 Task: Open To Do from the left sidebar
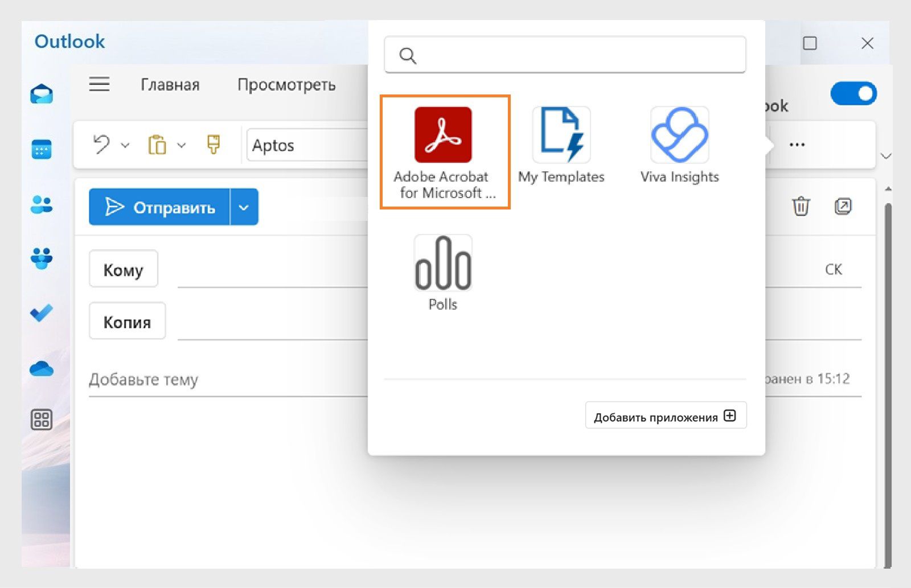point(43,314)
